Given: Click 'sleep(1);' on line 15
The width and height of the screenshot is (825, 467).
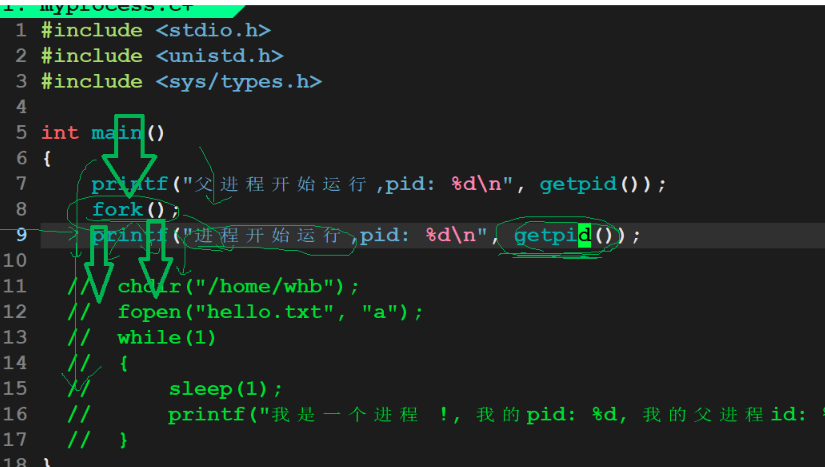Looking at the screenshot, I should [x=225, y=389].
